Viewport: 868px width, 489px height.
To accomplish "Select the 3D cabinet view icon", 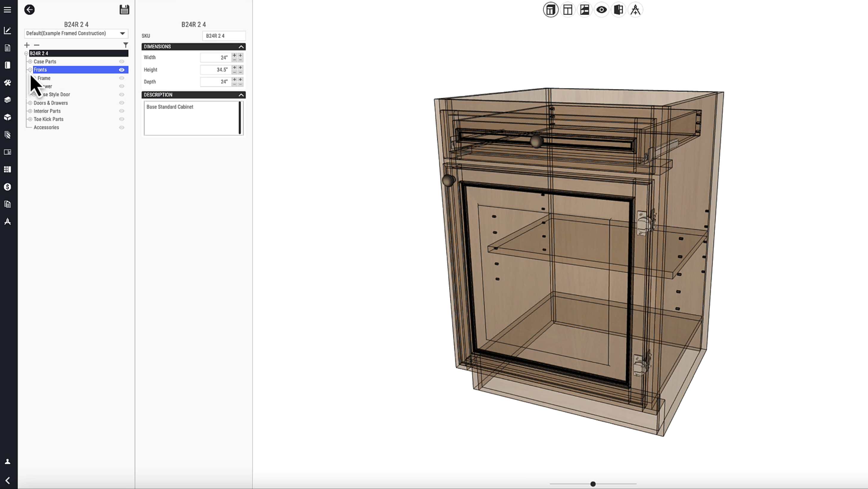I will coord(551,10).
